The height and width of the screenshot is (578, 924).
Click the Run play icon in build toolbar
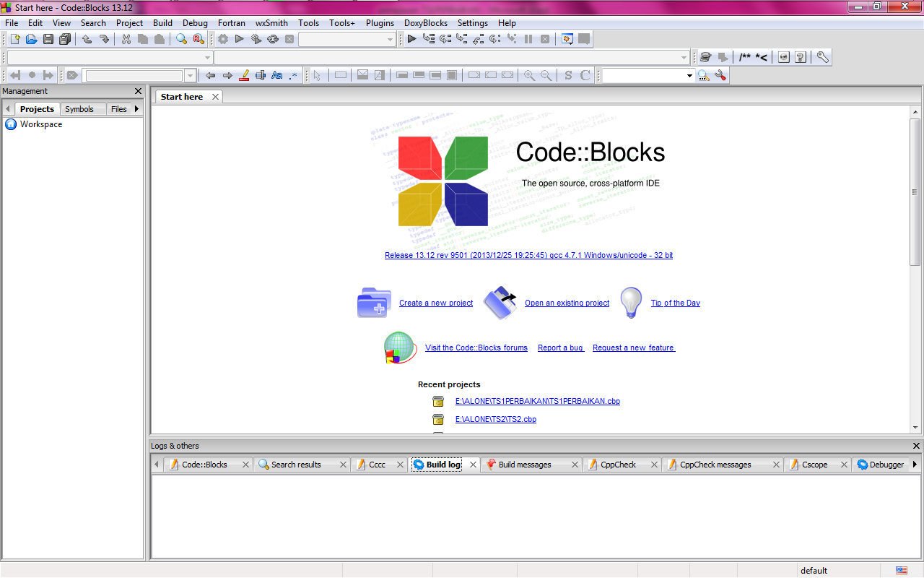[x=240, y=39]
